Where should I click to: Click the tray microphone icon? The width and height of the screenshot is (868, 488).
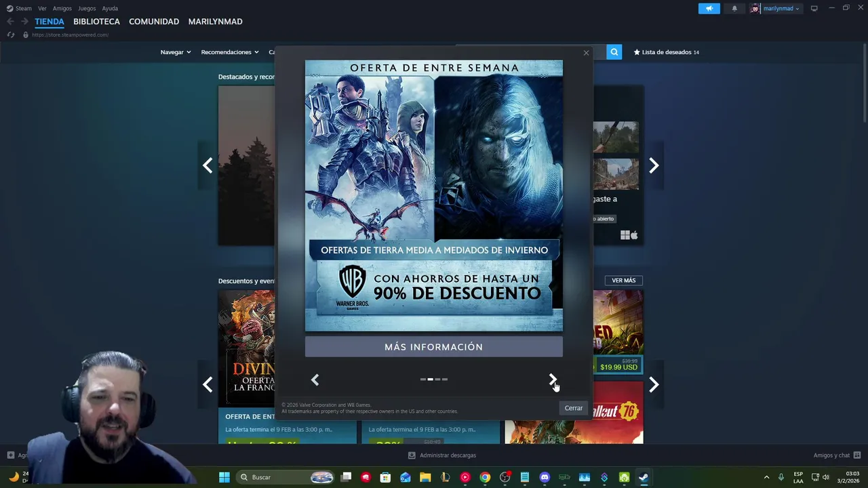[x=781, y=477]
